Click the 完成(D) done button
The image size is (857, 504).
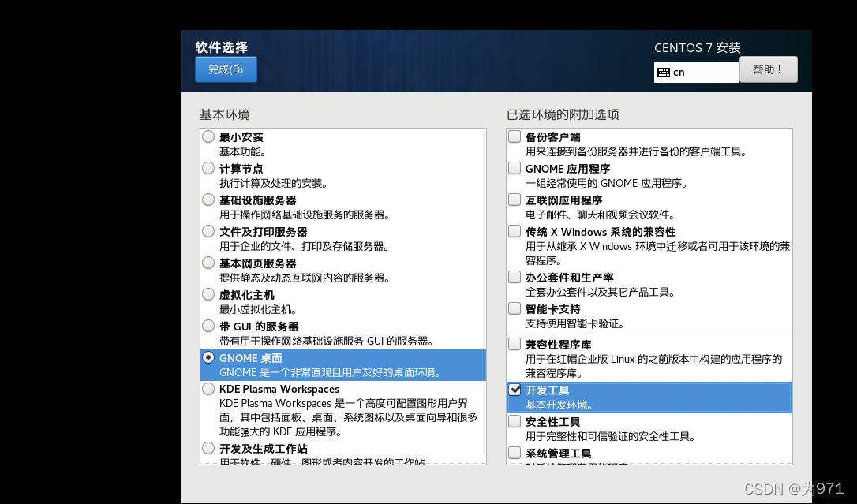click(x=226, y=69)
